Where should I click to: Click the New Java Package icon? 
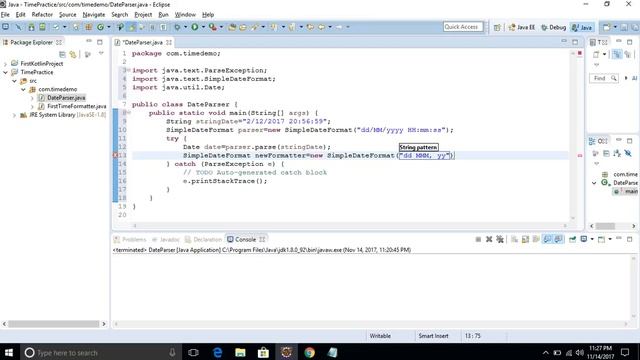tap(88, 27)
